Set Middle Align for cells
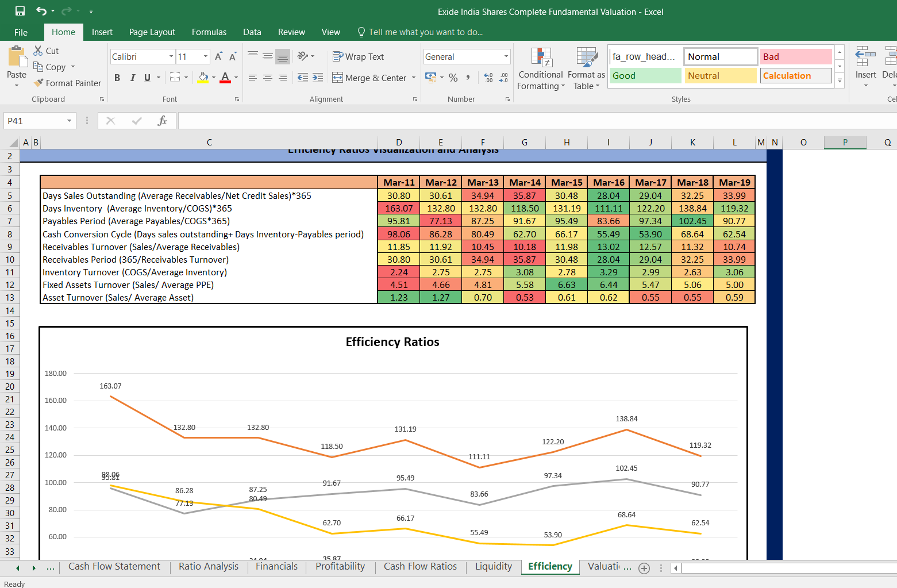 coord(268,56)
